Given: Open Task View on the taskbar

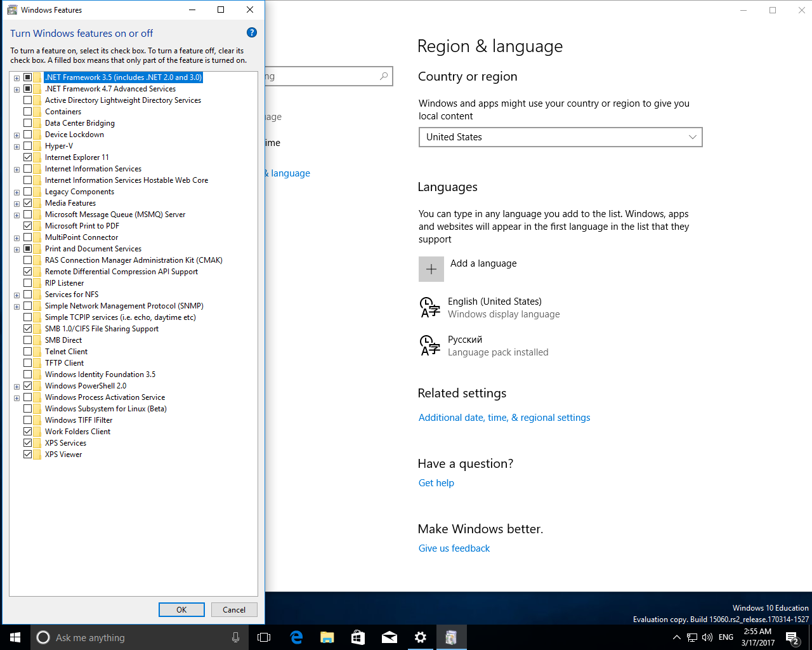Looking at the screenshot, I should [264, 637].
